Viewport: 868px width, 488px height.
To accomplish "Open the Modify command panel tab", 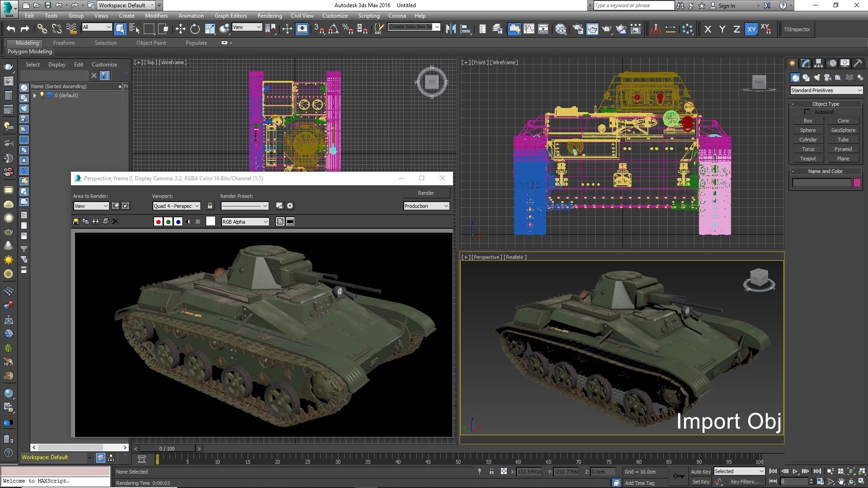I will 805,63.
